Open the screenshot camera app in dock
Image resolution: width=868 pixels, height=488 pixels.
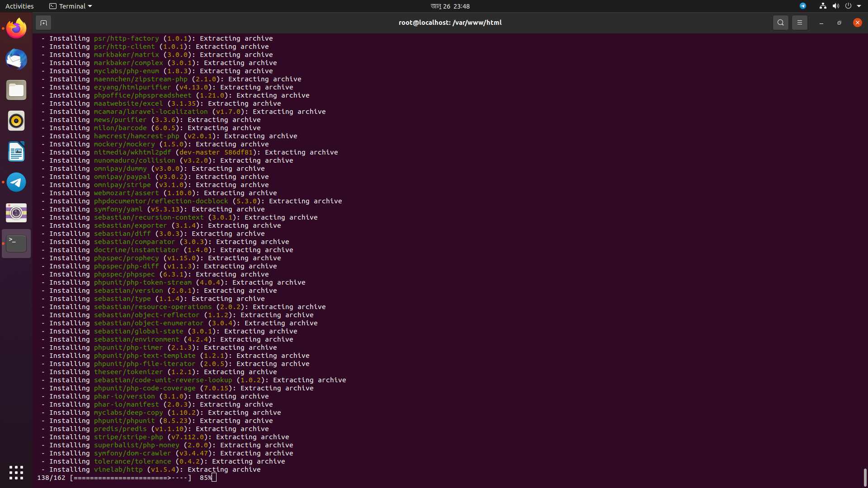pyautogui.click(x=16, y=213)
